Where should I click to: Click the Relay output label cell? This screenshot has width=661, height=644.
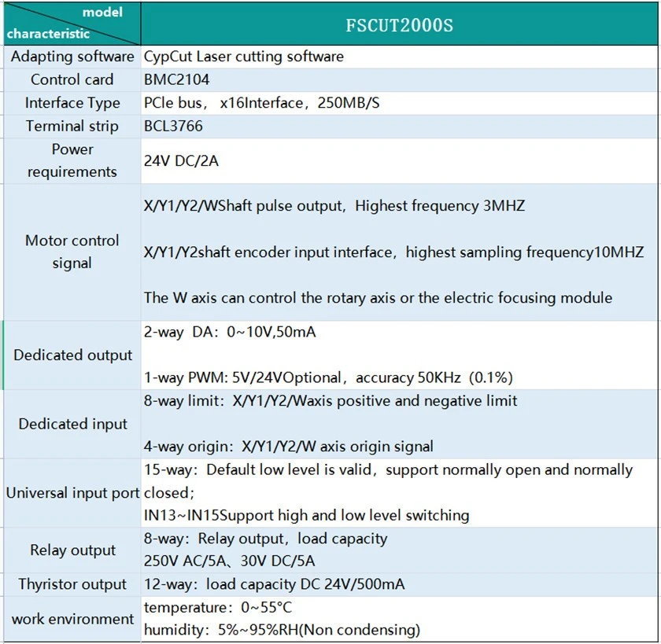[72, 550]
